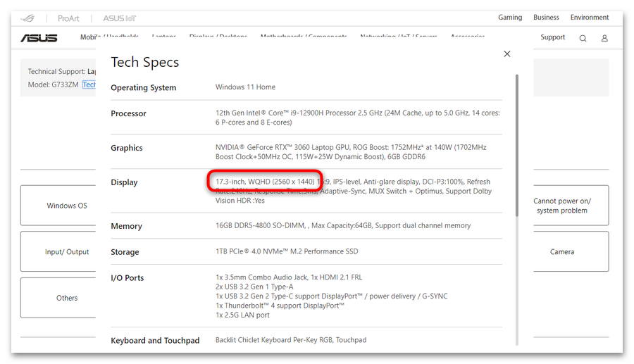This screenshot has width=634, height=364.
Task: Click the 17.3-inch WQHD display description
Action: click(354, 191)
